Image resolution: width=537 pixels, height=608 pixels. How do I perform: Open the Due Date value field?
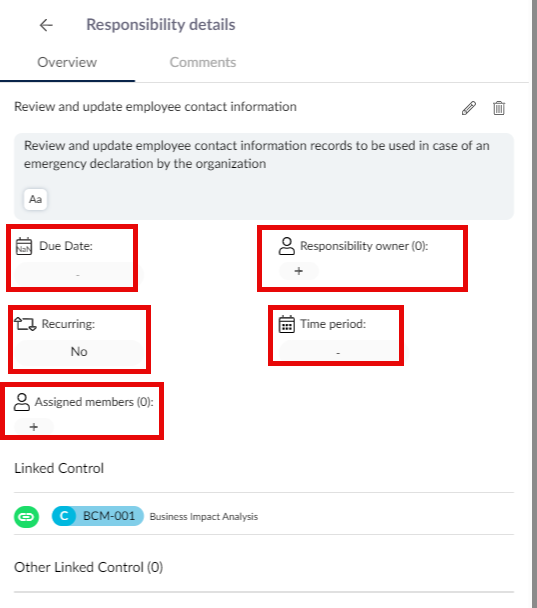(79, 275)
